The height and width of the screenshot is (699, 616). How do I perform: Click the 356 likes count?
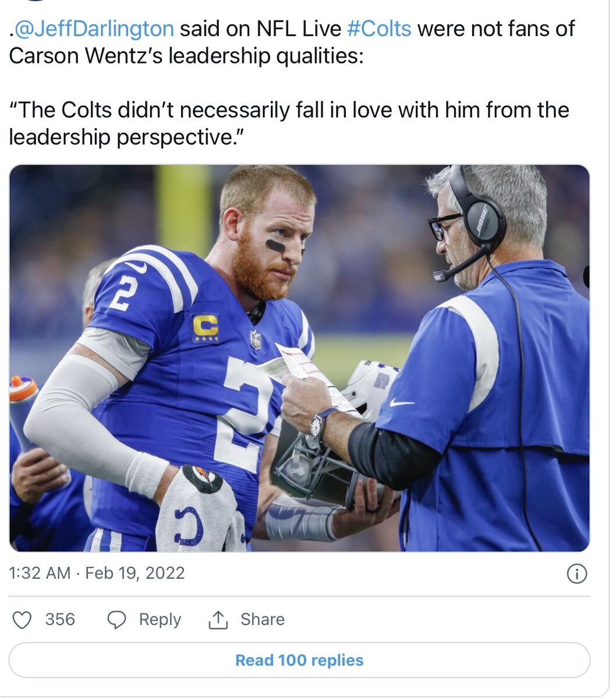click(60, 619)
